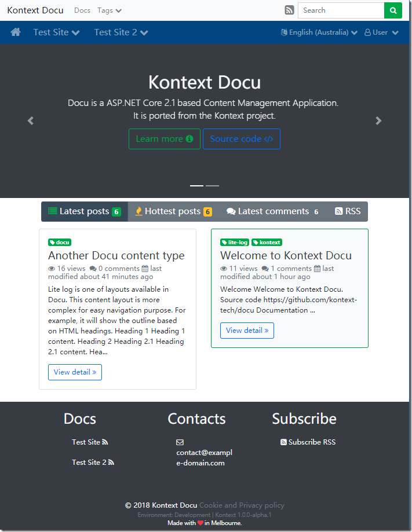
Task: Click the Test Site 2 footer link
Action: 89,463
